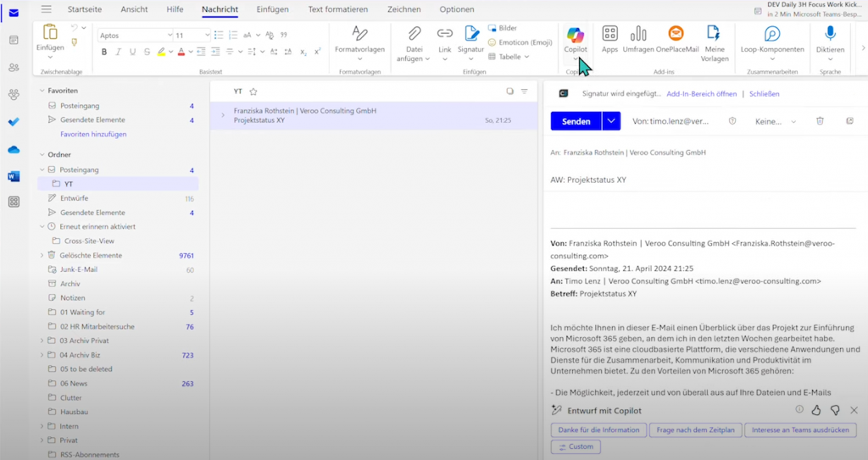Decrease paragraph indent
This screenshot has width=868, height=460.
(x=201, y=52)
